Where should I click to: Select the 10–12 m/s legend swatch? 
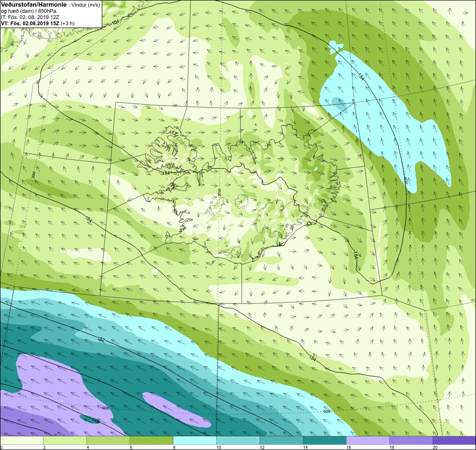pyautogui.click(x=238, y=440)
